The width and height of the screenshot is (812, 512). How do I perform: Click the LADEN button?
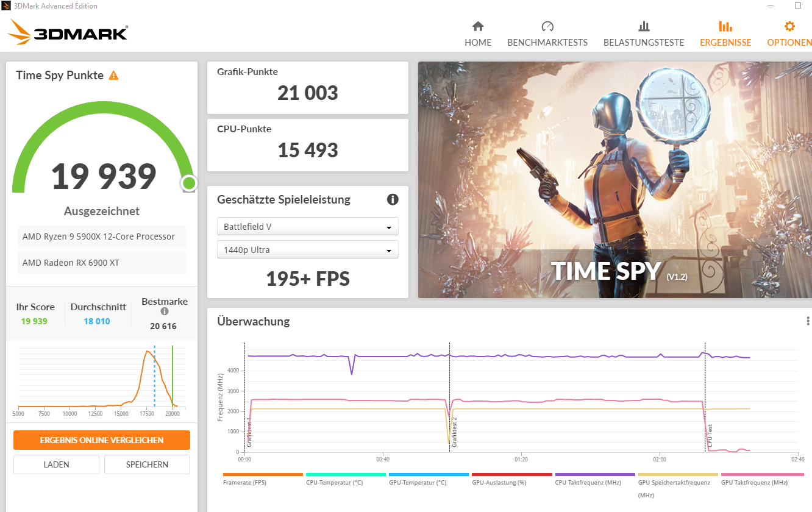(56, 464)
